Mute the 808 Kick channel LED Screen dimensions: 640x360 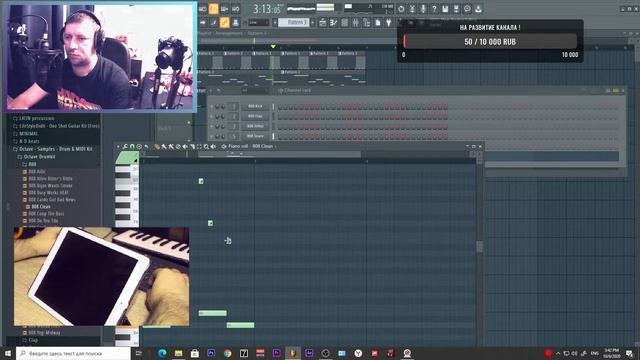click(212, 107)
